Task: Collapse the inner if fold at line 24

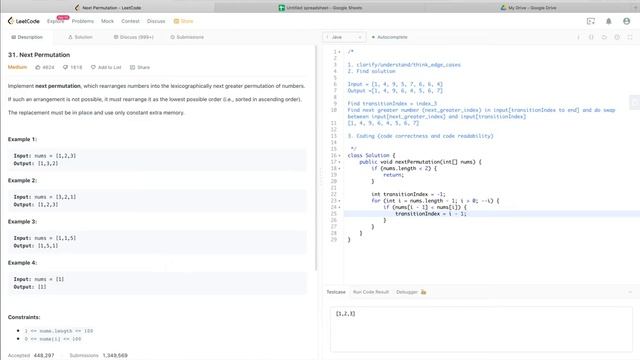Action: click(339, 207)
